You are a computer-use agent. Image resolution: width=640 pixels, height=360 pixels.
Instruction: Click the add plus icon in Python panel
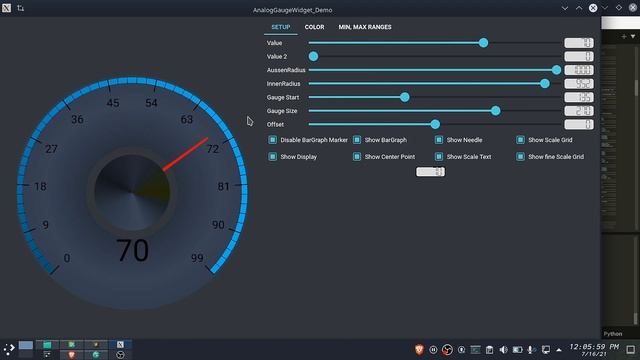pos(624,37)
